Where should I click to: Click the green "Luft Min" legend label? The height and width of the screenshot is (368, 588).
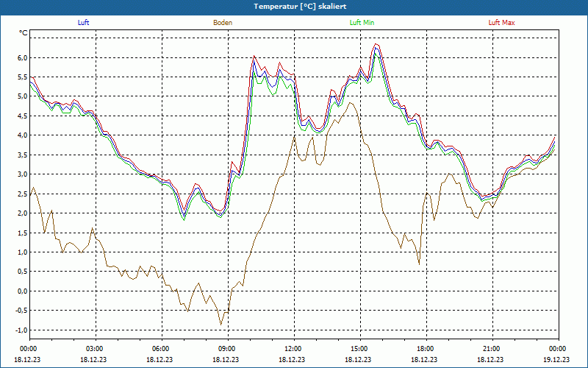click(362, 23)
